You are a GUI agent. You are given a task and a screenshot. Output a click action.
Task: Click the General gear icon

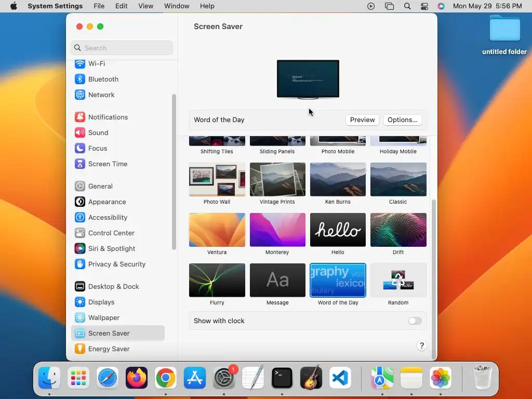coord(79,187)
